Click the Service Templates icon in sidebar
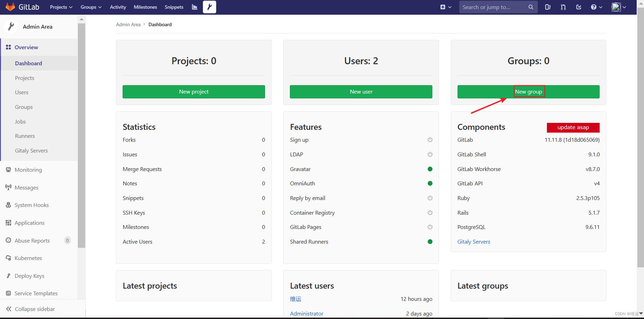 (8, 294)
